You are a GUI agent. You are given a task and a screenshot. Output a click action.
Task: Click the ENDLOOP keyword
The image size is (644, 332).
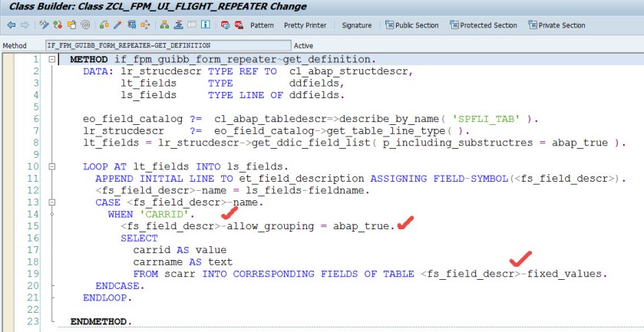[x=104, y=297]
